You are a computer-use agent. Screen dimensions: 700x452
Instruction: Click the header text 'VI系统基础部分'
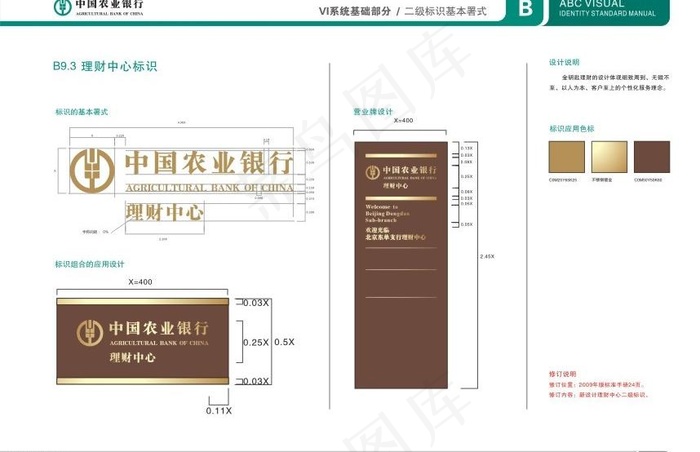point(354,11)
